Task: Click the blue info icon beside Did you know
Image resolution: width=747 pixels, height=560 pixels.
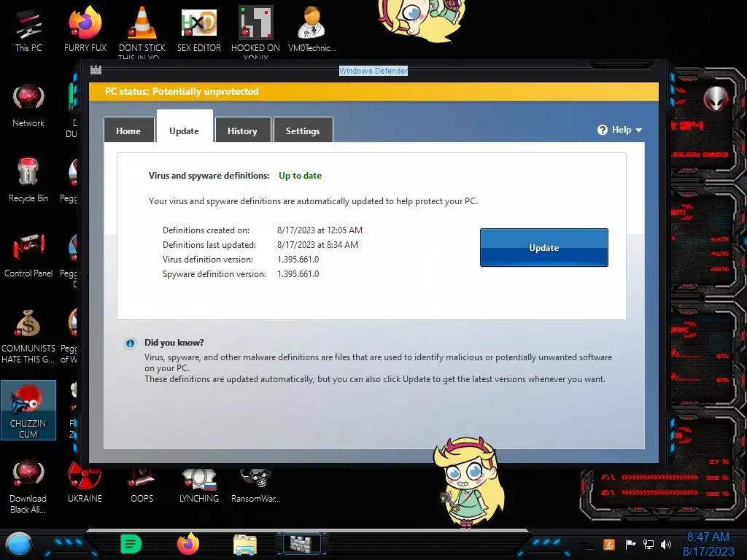Action: tap(130, 343)
